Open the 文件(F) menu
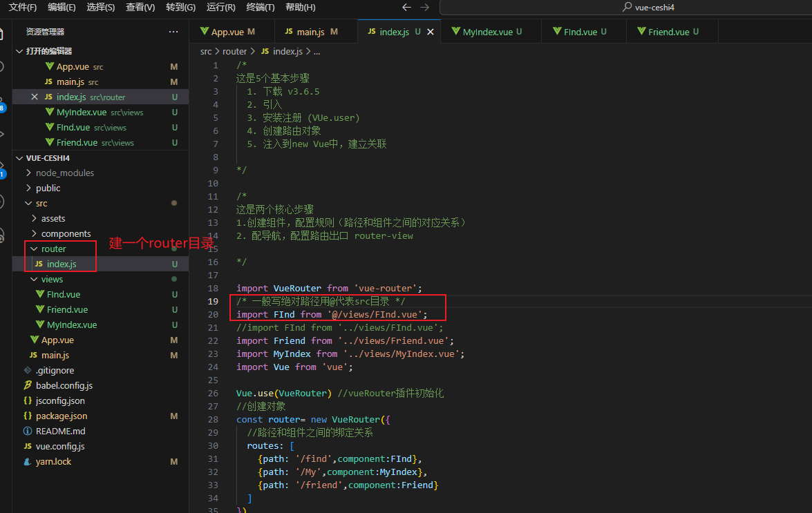The height and width of the screenshot is (513, 812). 23,7
